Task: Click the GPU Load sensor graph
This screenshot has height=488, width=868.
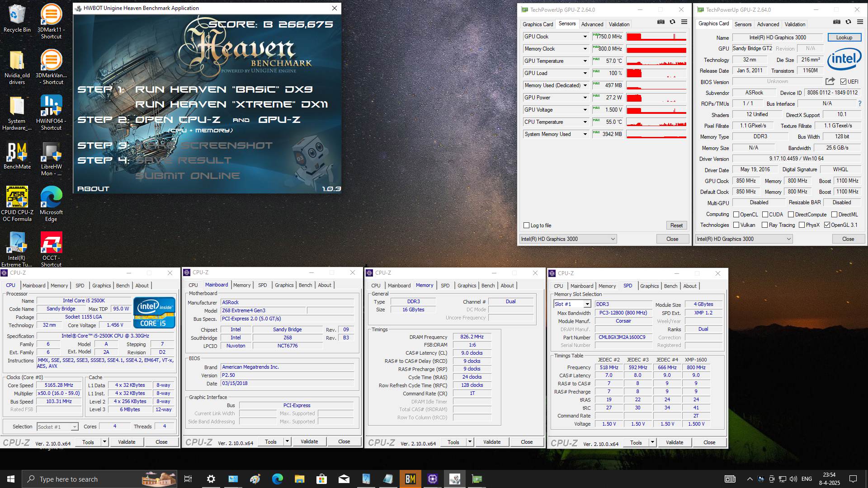Action: pyautogui.click(x=656, y=73)
